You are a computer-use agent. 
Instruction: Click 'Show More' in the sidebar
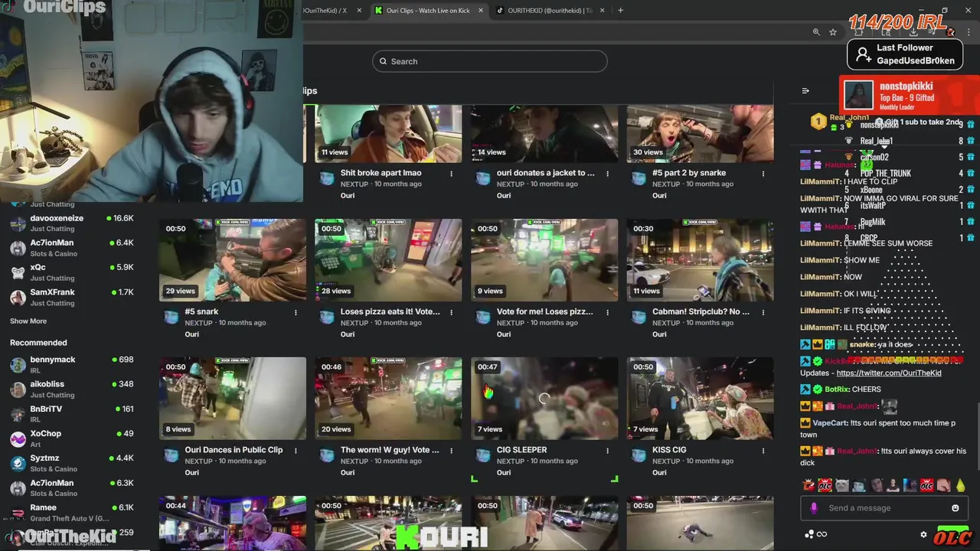pyautogui.click(x=28, y=321)
